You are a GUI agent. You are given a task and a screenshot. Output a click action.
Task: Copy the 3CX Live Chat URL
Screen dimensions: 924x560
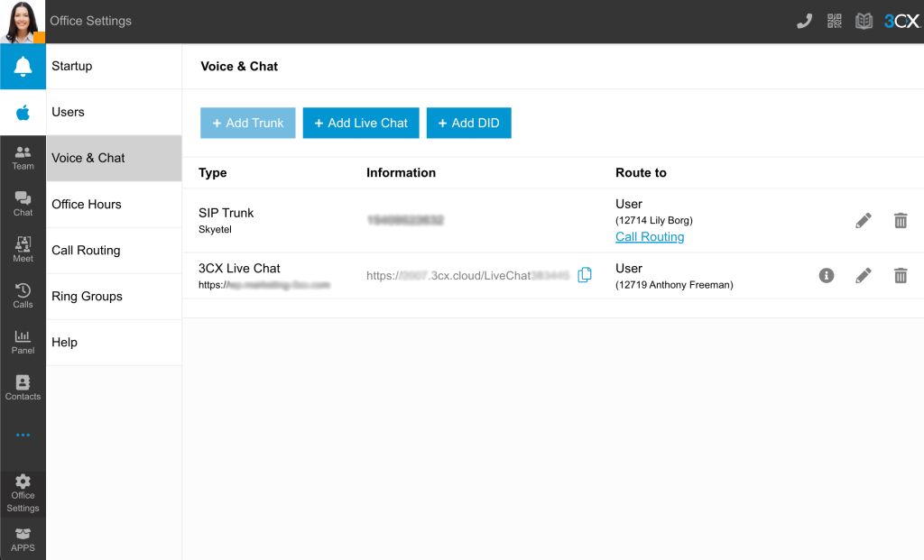tap(584, 275)
